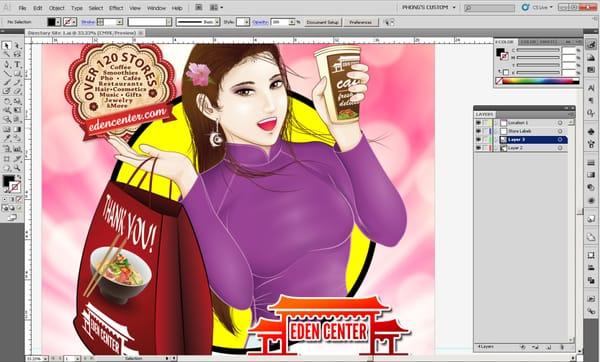The width and height of the screenshot is (600, 362).
Task: Select the Perspective Grid tool
Action: point(17,120)
